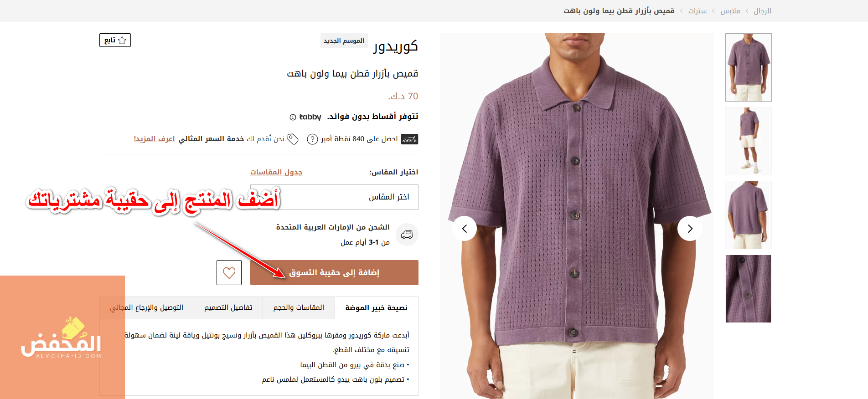This screenshot has height=399, width=868.
Task: Open the size dropdown اختر المقاس
Action: pos(350,197)
